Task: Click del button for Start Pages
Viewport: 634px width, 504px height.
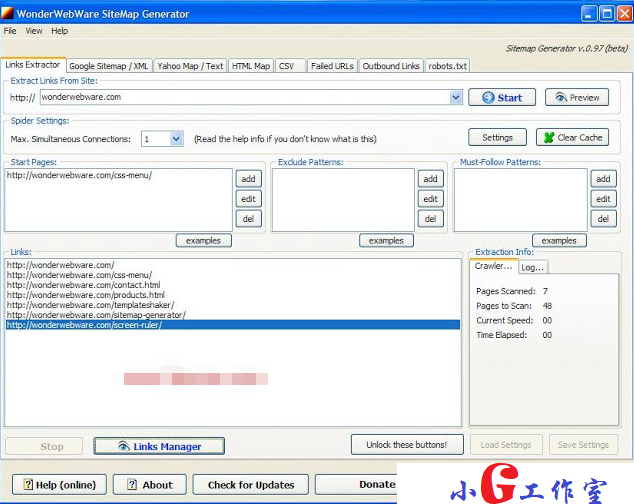Action: (248, 219)
